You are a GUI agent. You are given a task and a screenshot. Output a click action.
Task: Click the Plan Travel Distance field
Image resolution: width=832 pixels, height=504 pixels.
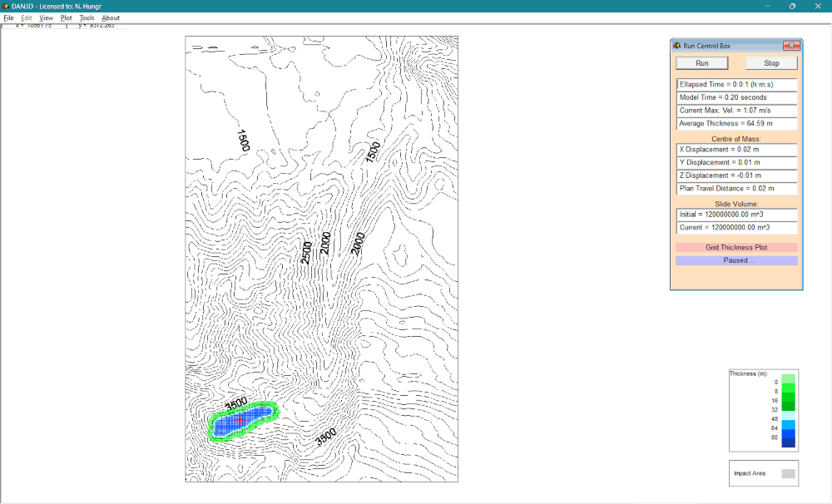point(737,188)
